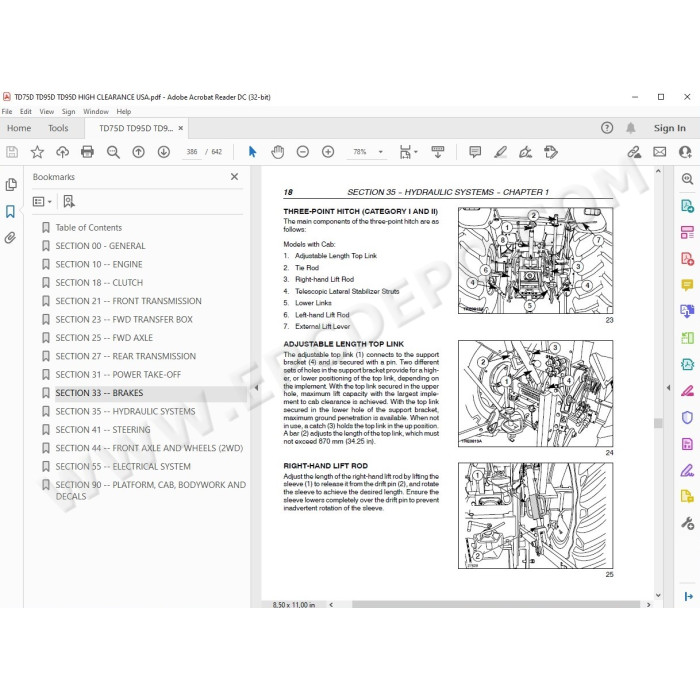Open bookmark options list menu

tap(42, 202)
